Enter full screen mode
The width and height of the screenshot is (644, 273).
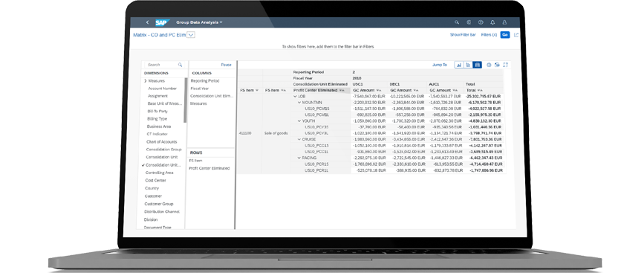click(505, 65)
